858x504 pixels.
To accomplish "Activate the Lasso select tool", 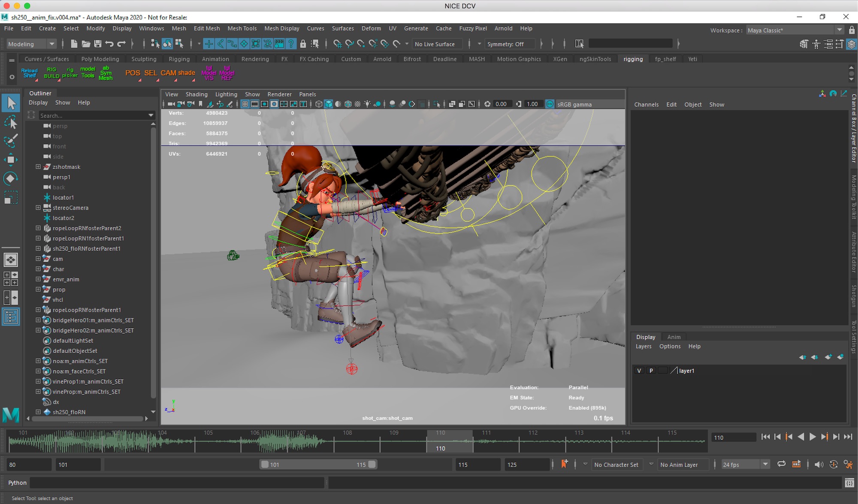I will pyautogui.click(x=11, y=122).
